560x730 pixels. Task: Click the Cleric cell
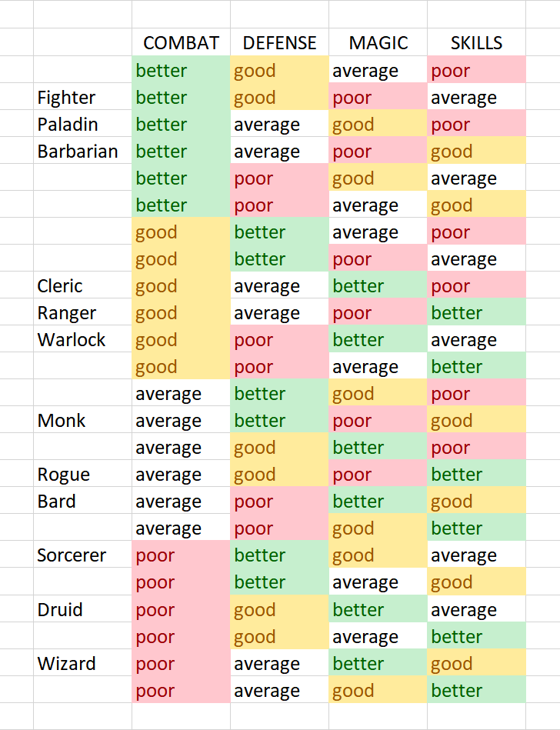[x=82, y=286]
